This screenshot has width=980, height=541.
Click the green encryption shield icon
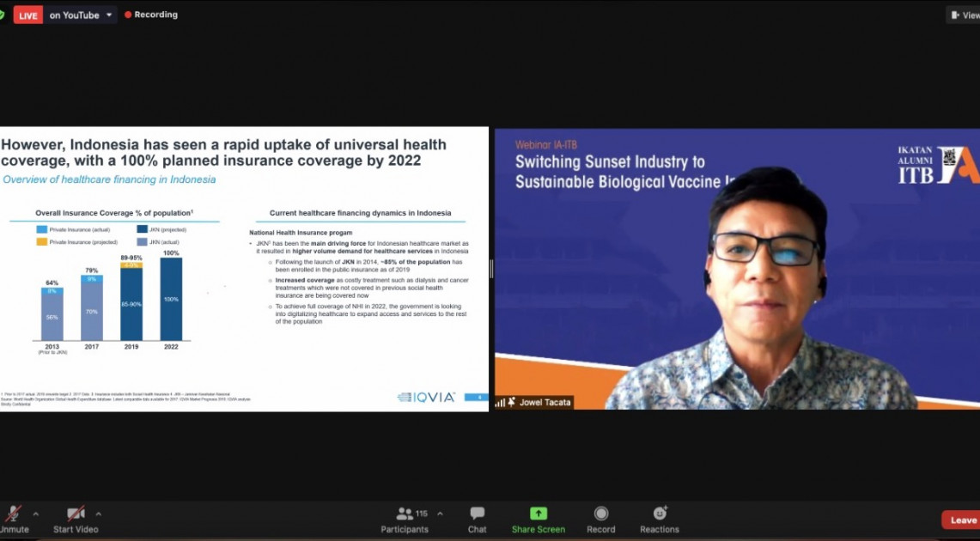tap(3, 15)
